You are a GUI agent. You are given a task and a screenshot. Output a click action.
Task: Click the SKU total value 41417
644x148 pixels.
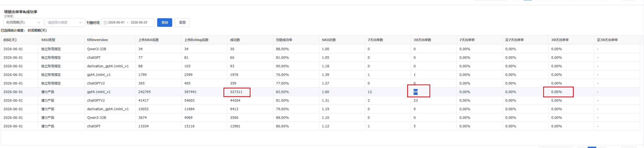(x=143, y=101)
